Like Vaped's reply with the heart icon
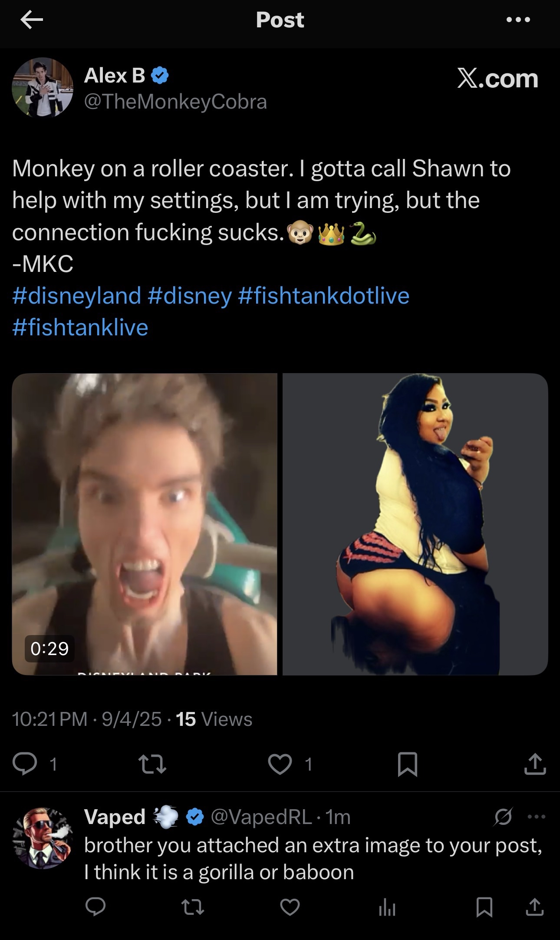This screenshot has width=560, height=940. [x=290, y=907]
